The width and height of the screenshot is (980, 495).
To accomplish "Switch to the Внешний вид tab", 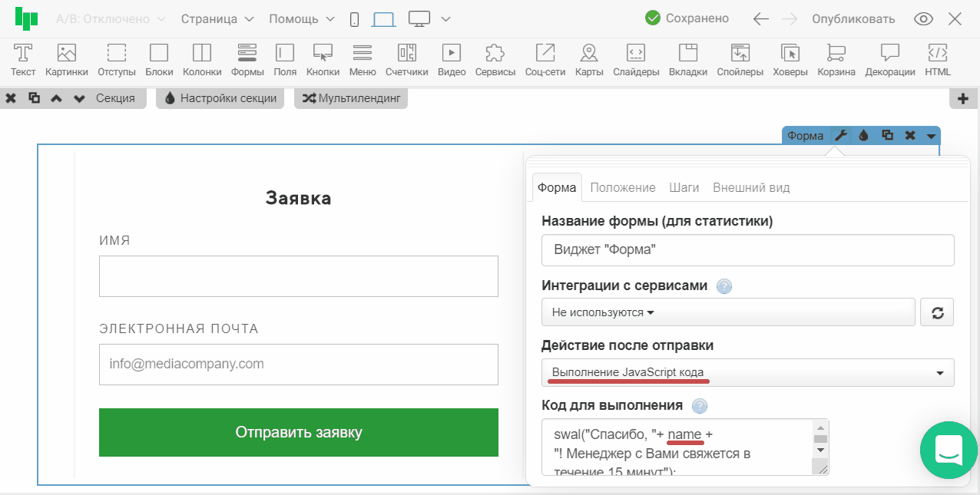I will (x=750, y=187).
